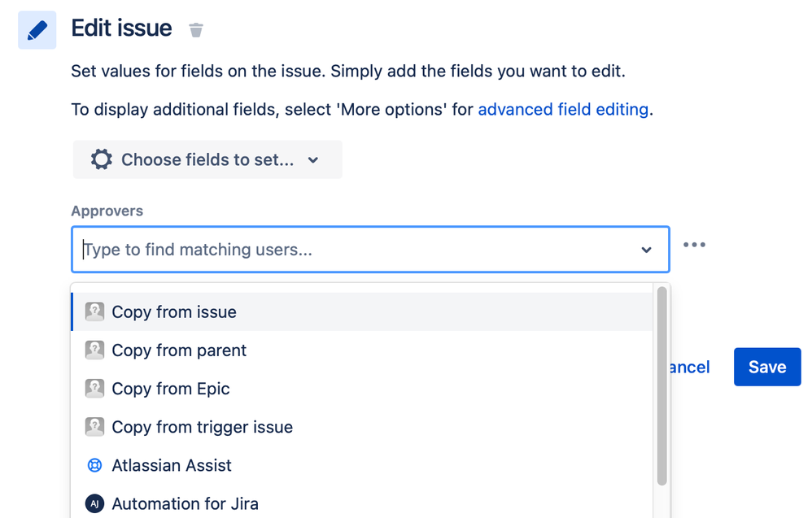The height and width of the screenshot is (518, 812).
Task: Collapse the Approvers dropdown chevron
Action: click(x=646, y=250)
